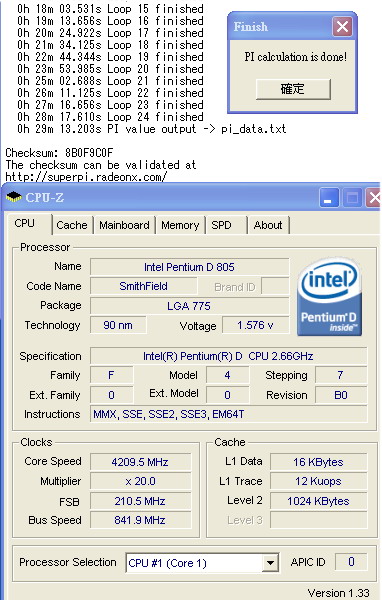Click the SmithField code name value
The image size is (382, 600).
tap(144, 286)
